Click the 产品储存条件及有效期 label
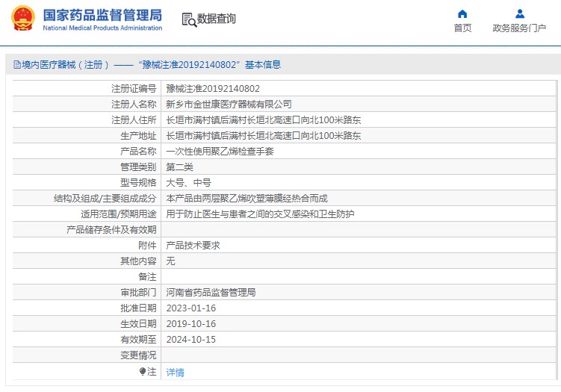561x392 pixels. (111, 230)
